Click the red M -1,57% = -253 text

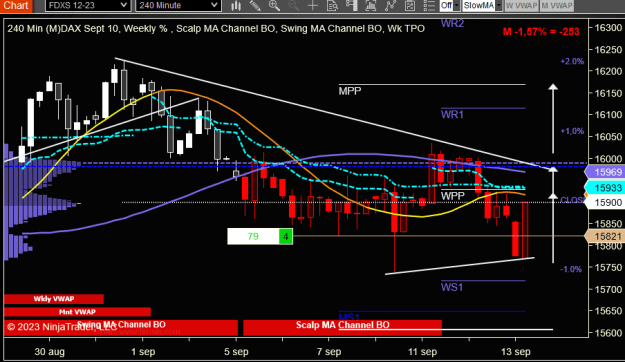pos(541,32)
